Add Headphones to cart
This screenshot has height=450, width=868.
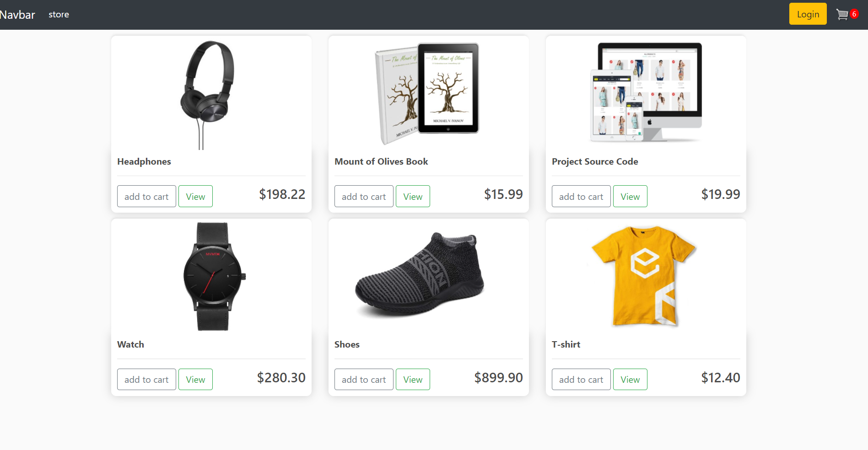[x=146, y=196]
